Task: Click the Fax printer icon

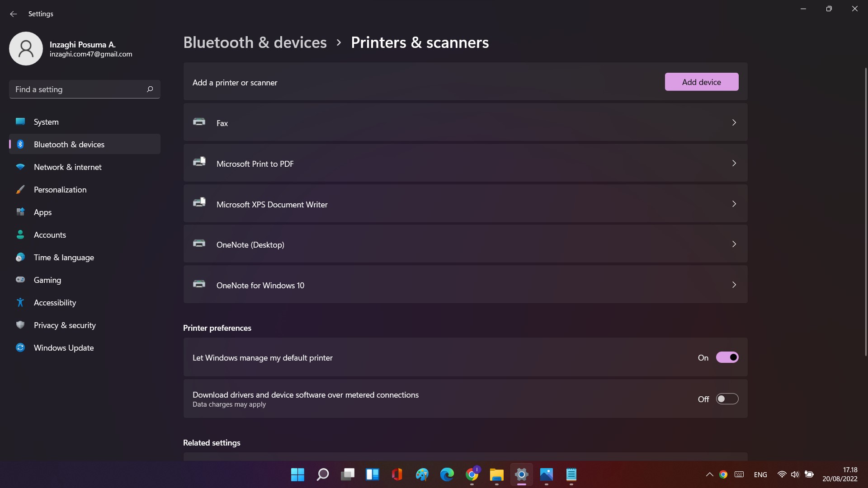Action: [199, 122]
